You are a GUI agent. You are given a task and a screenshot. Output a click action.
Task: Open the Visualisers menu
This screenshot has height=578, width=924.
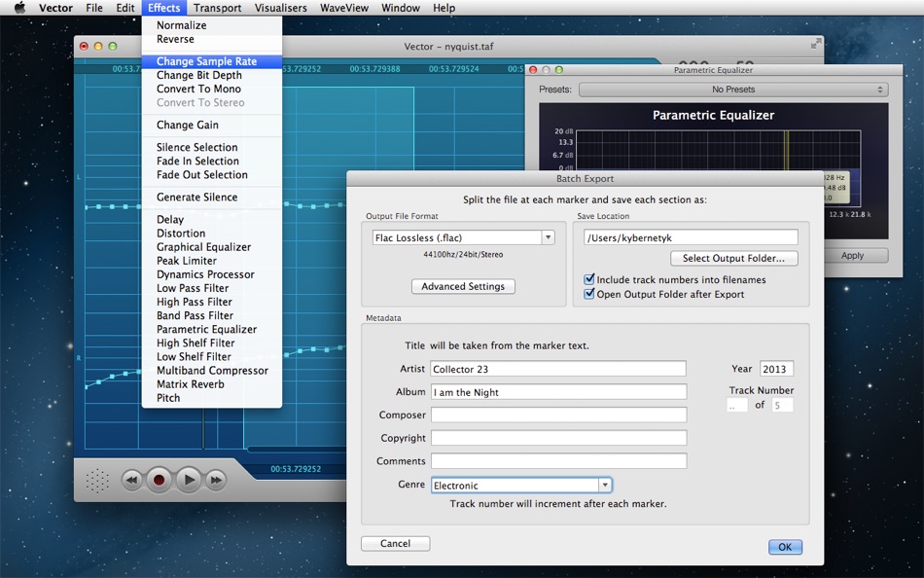tap(280, 8)
